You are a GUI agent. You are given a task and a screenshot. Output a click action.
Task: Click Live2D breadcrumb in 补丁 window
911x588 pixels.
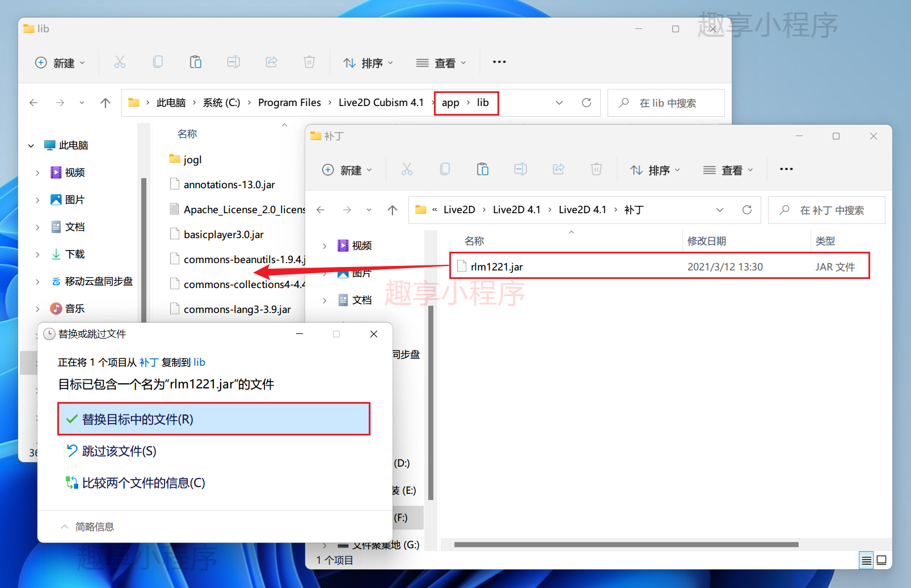[x=459, y=210]
